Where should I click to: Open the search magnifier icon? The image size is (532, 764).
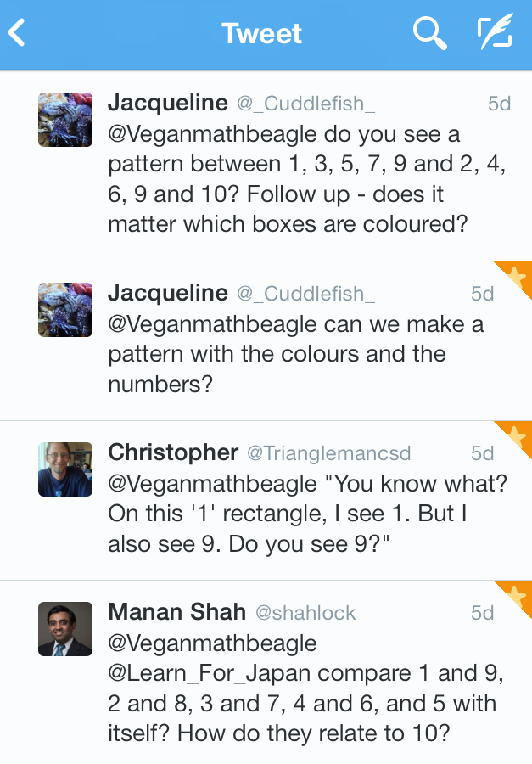[429, 34]
